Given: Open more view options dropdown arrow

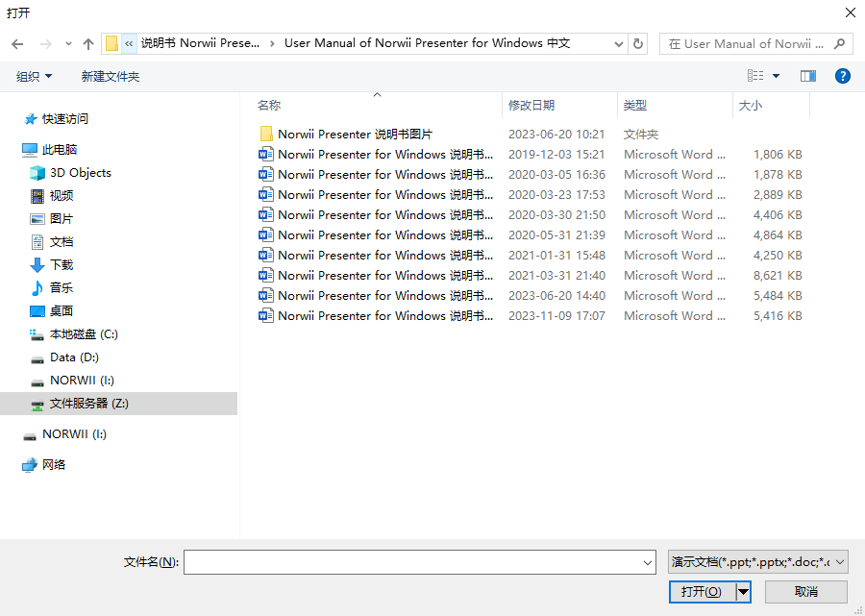Looking at the screenshot, I should [777, 76].
